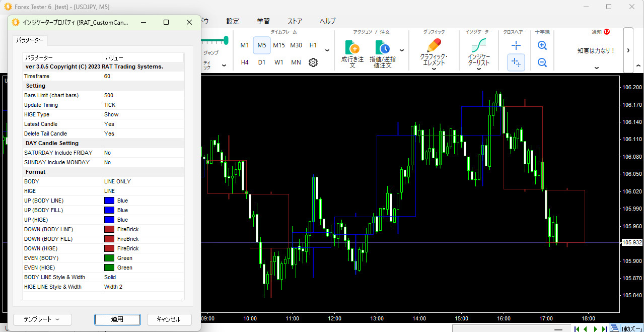This screenshot has width=644, height=332.
Task: Open the red notification badge showing 12
Action: (607, 32)
